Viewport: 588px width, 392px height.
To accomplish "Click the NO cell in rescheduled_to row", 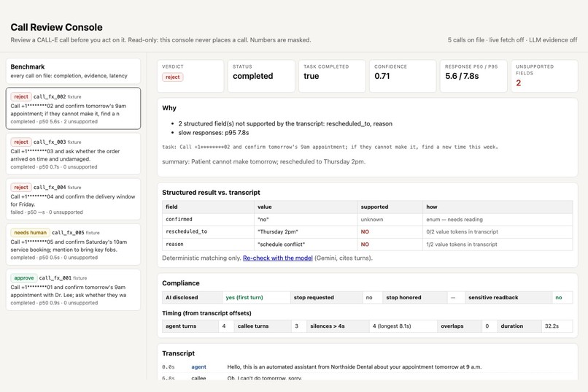I will 390,232.
